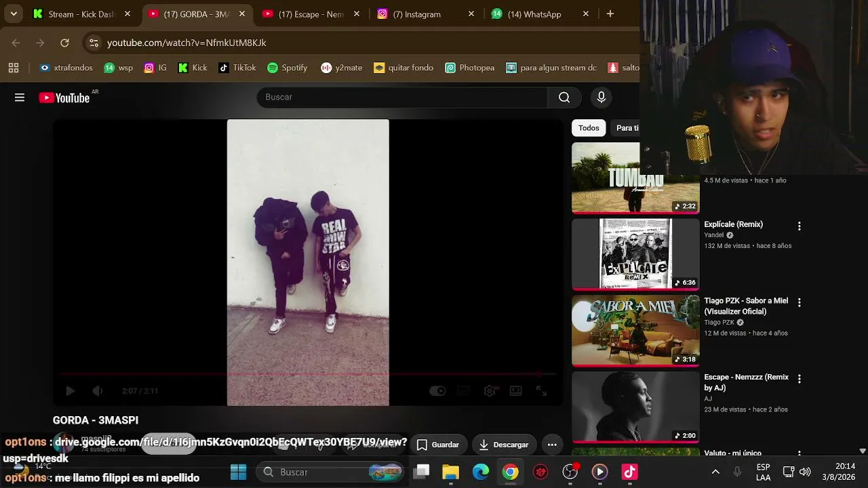Open a new browser tab
This screenshot has height=488, width=868.
coord(610,14)
